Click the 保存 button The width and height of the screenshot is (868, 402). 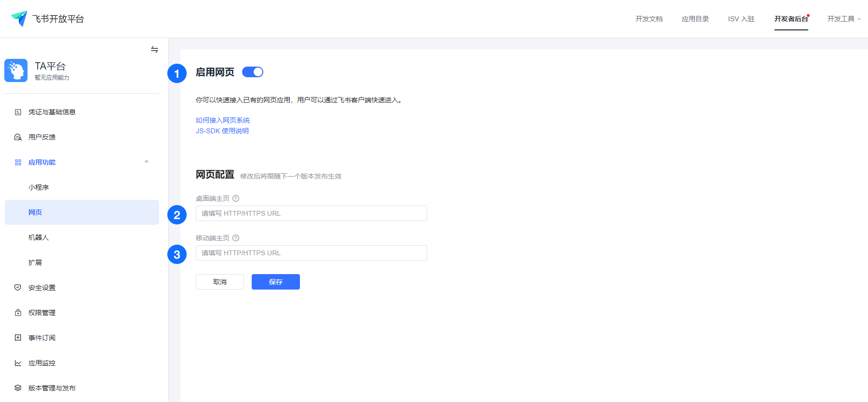pos(276,282)
